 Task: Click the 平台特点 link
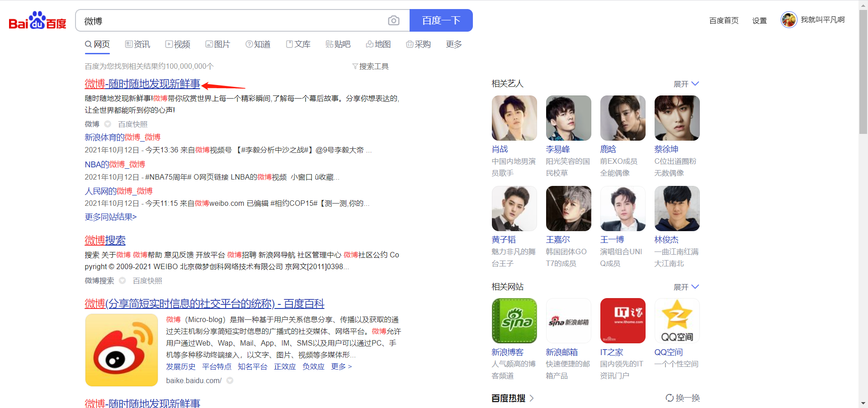(x=217, y=366)
